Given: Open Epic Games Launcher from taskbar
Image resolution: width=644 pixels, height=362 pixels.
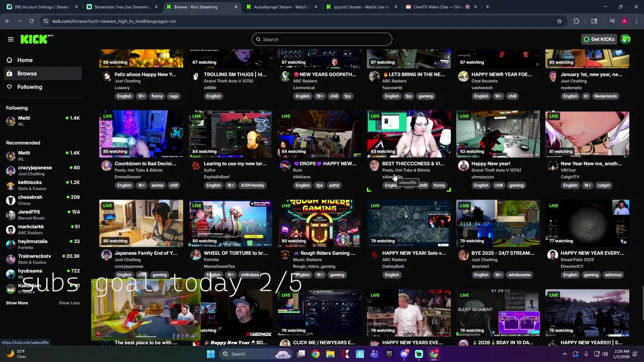Looking at the screenshot, I should (x=389, y=354).
